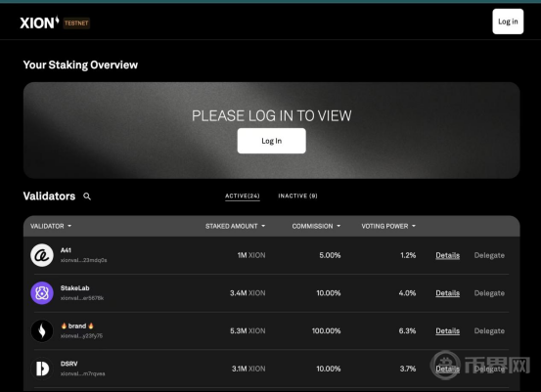Click the A41 validator name
This screenshot has width=541, height=392.
coord(66,250)
